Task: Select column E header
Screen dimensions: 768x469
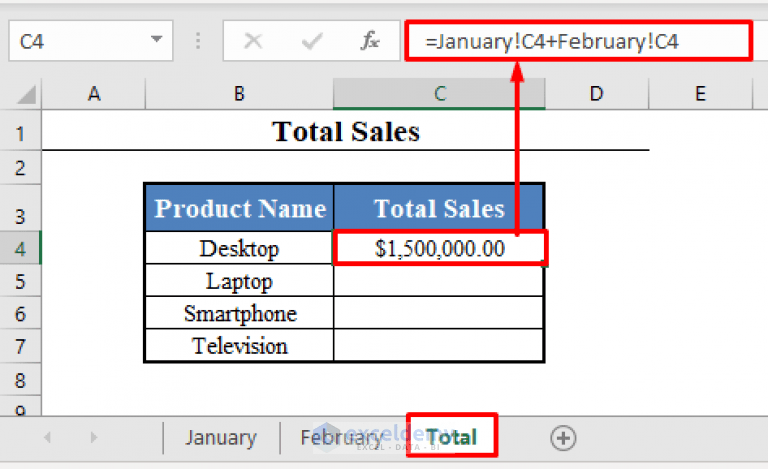Action: (700, 94)
